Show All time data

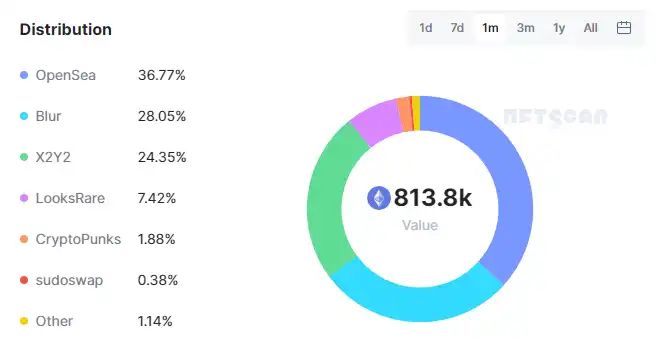(591, 28)
